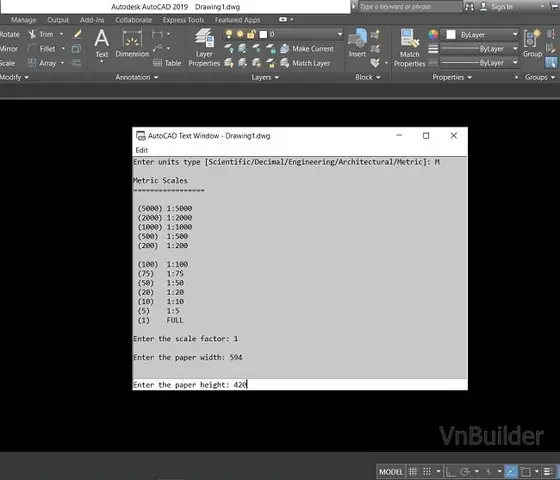The image size is (560, 480).
Task: Click the ribbon minimize toggle after Featured Apps
Action: click(282, 20)
